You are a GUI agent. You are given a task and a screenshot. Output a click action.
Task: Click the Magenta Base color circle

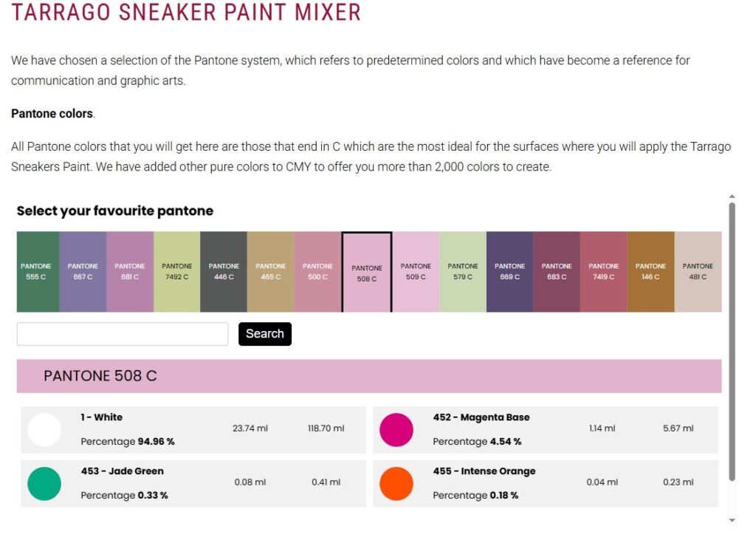[x=396, y=429]
